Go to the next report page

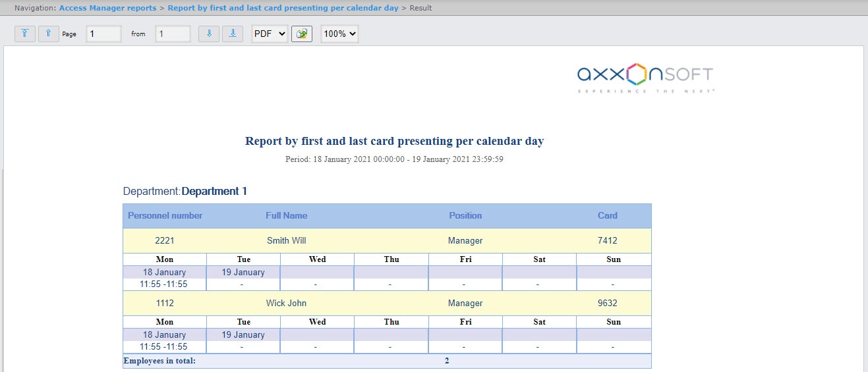click(209, 34)
